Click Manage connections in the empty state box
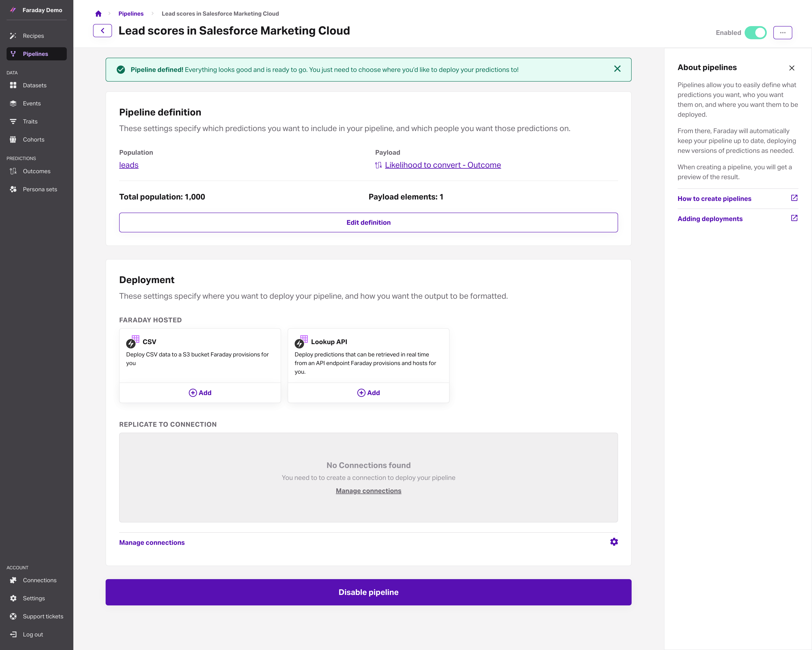This screenshot has height=650, width=812. coord(368,491)
